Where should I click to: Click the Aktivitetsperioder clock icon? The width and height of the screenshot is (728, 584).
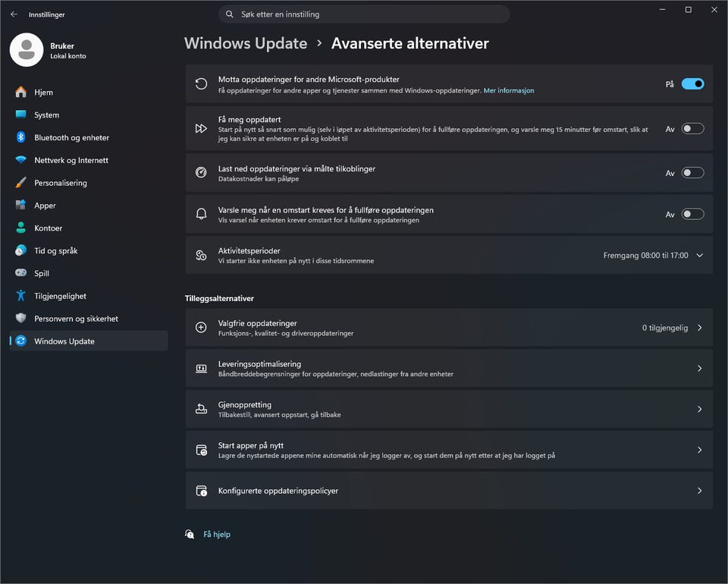click(x=201, y=255)
